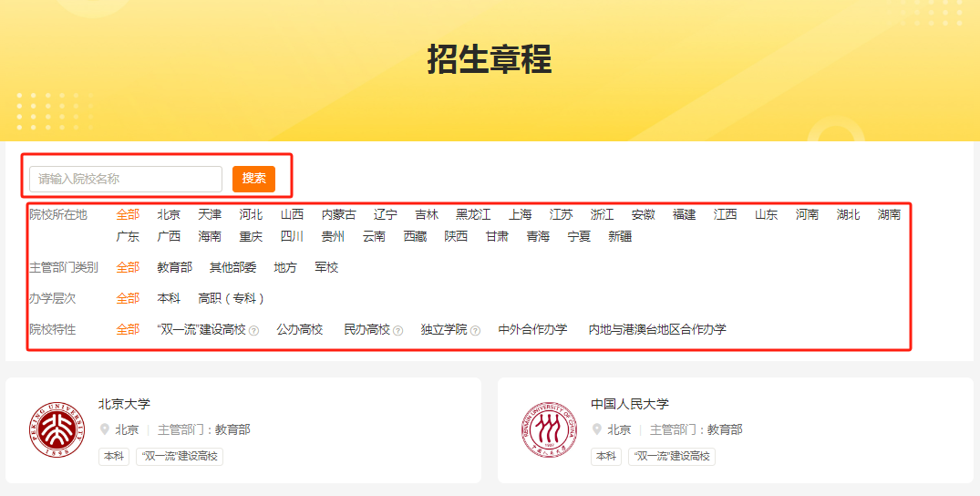980x496 pixels.
Task: Select 民办高校 filter
Action: [366, 330]
